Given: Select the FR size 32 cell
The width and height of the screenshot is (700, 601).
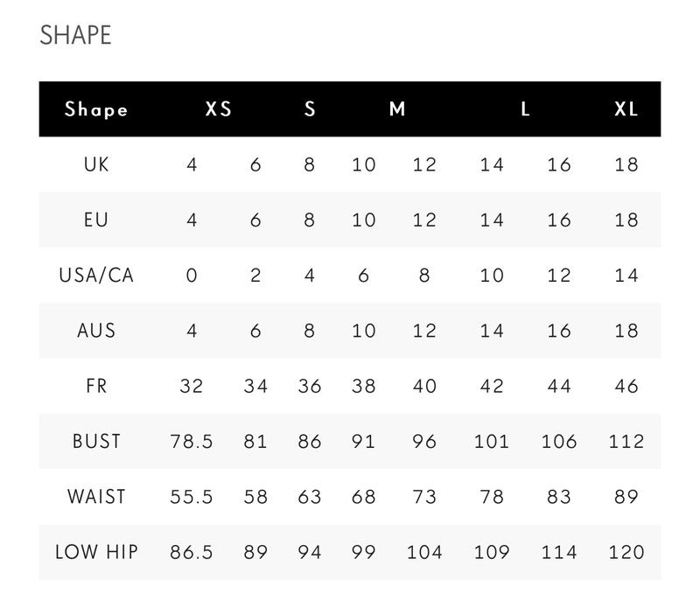Looking at the screenshot, I should tap(191, 386).
